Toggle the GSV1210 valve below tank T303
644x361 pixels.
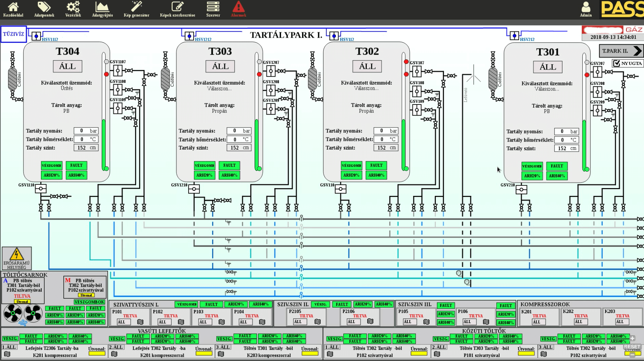click(x=194, y=189)
